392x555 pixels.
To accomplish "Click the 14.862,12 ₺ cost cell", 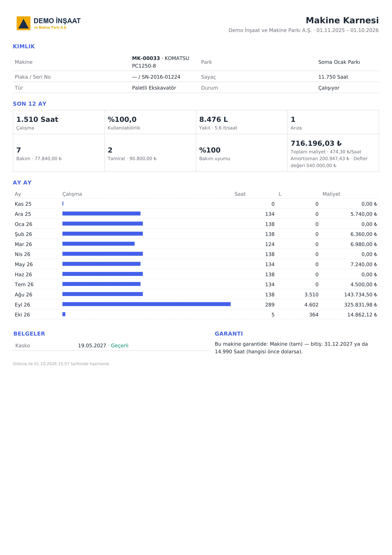I will tap(362, 315).
